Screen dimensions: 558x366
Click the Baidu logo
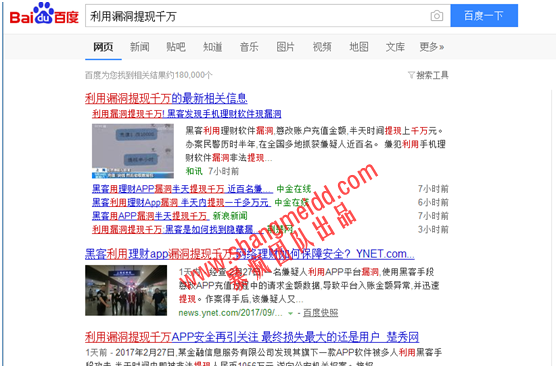[44, 14]
